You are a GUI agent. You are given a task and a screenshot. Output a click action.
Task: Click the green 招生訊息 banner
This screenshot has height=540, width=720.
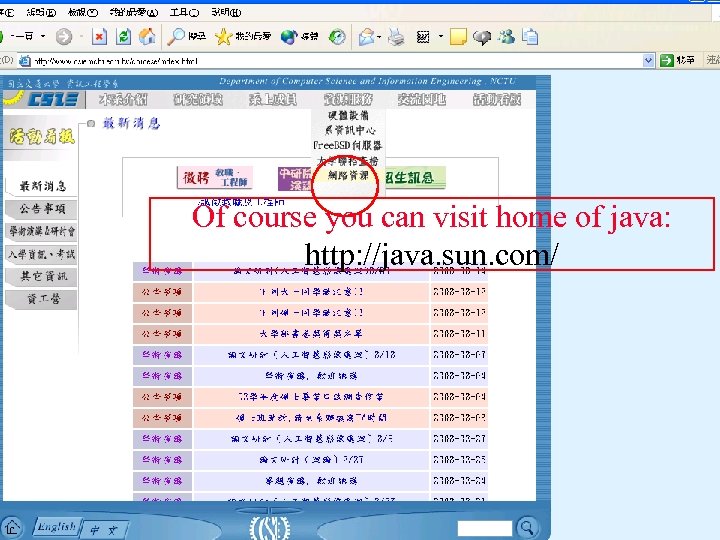[x=415, y=177]
